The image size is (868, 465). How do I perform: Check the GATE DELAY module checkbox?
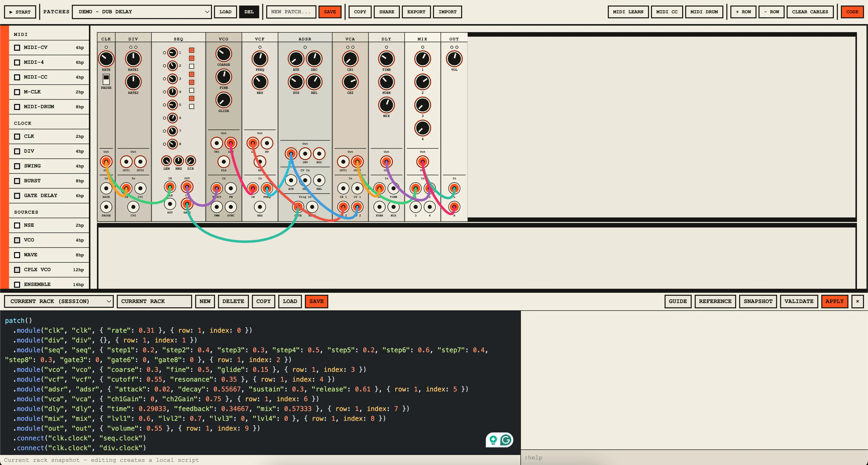click(x=17, y=196)
